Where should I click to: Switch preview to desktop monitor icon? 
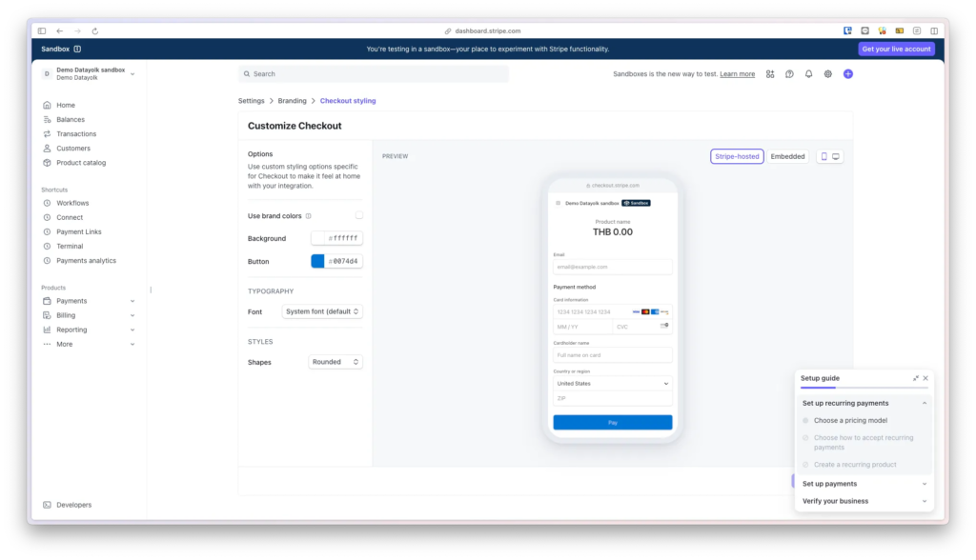[x=836, y=157]
